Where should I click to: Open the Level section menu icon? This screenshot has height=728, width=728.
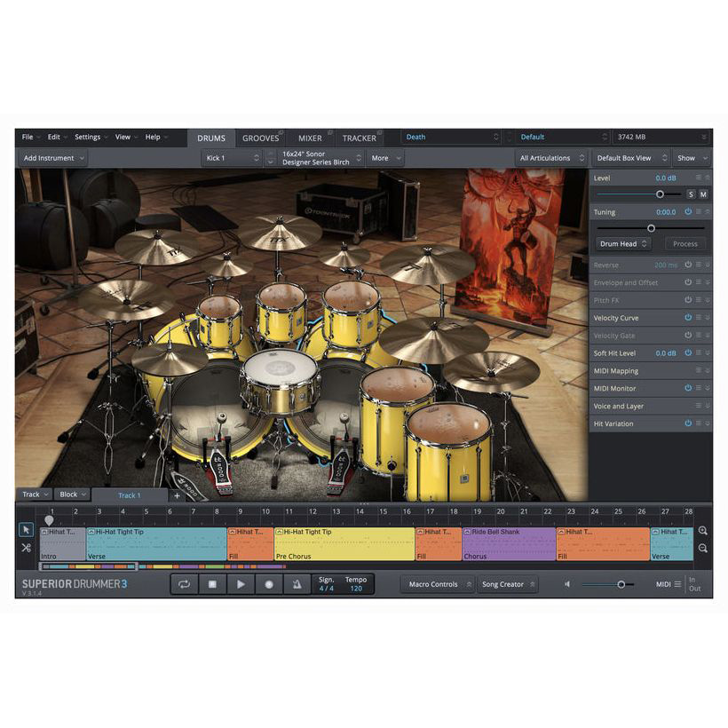[699, 178]
